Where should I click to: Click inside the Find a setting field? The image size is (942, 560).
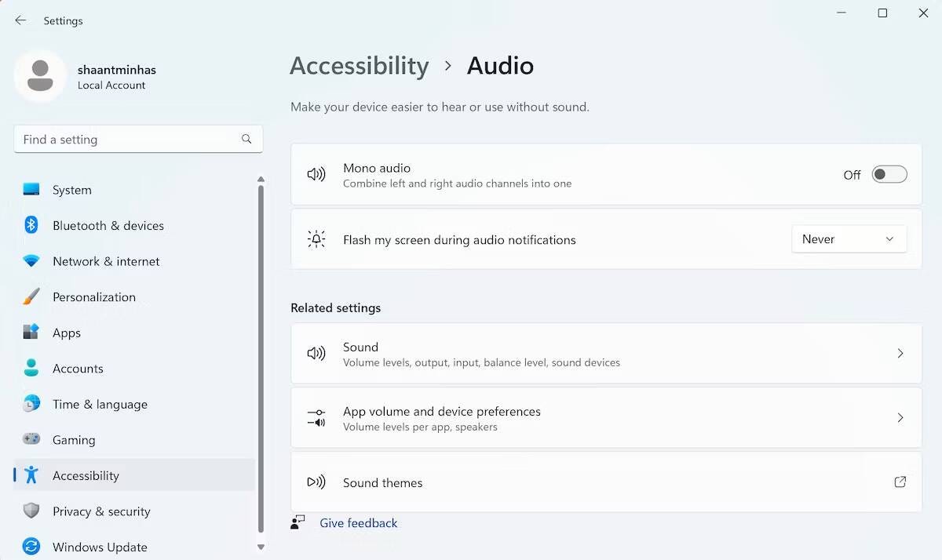coord(118,139)
